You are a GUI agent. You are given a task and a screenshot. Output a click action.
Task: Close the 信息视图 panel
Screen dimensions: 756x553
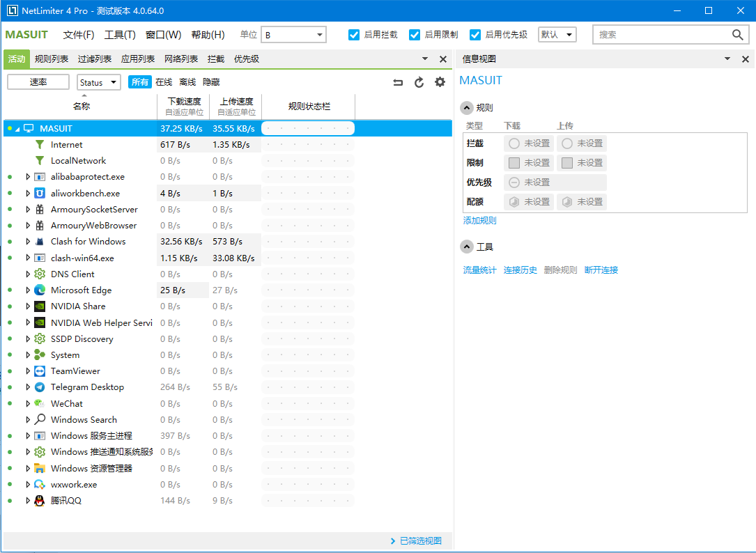(x=745, y=59)
